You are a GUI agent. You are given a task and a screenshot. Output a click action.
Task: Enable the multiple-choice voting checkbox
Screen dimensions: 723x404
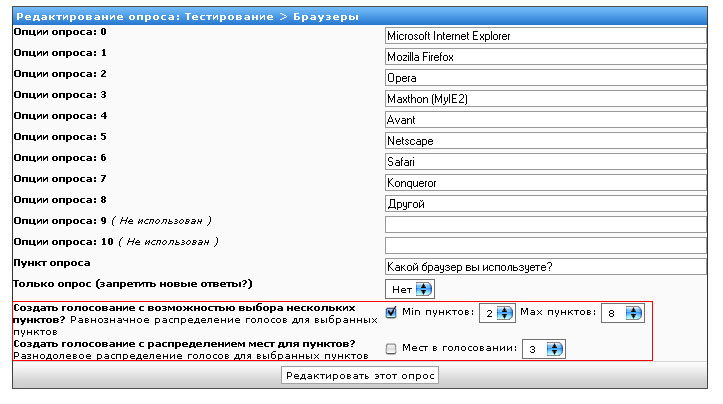[x=392, y=313]
